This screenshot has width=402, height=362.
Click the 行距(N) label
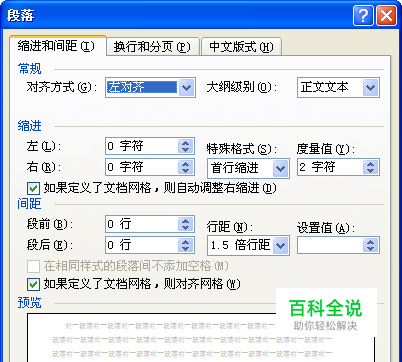pos(230,227)
